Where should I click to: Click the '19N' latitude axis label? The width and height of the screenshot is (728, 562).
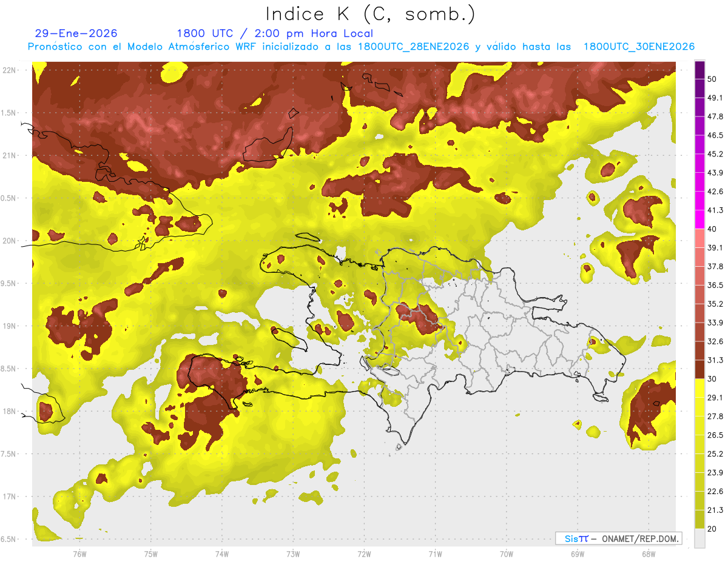tap(10, 326)
